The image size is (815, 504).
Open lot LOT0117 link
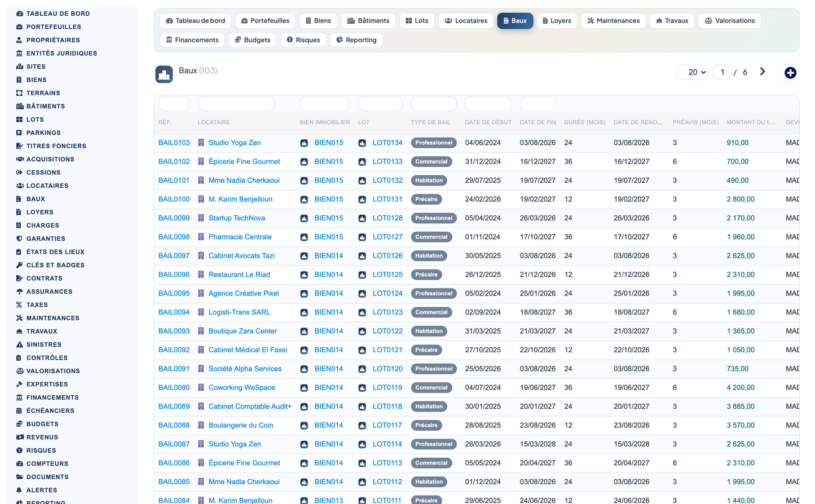(x=387, y=426)
